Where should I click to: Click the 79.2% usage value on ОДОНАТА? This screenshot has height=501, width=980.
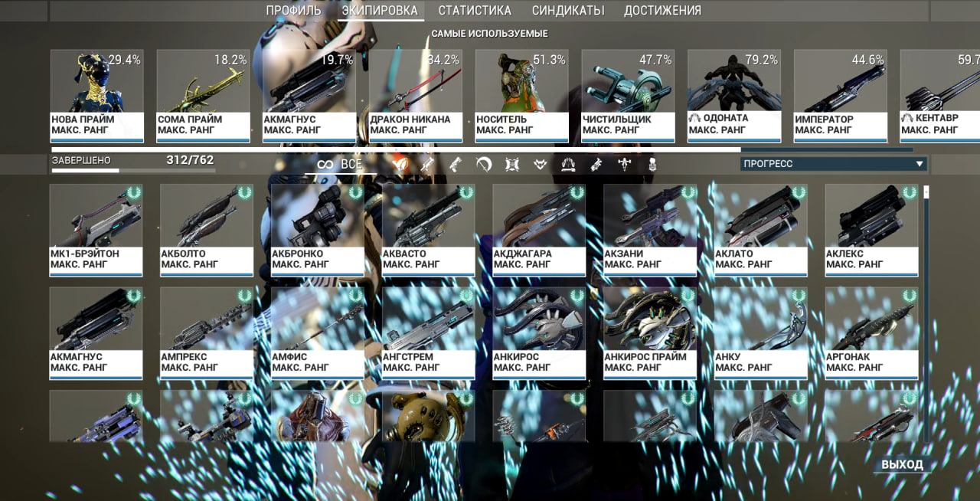coord(762,60)
